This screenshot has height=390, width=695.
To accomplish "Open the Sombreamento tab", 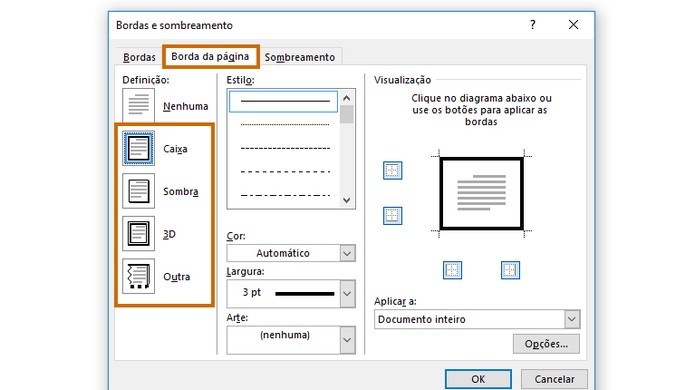I will click(x=300, y=57).
